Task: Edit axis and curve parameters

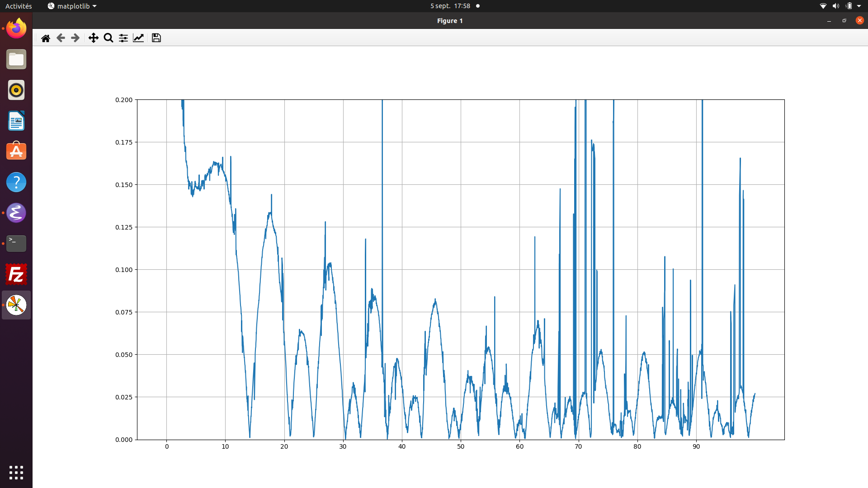Action: (138, 38)
